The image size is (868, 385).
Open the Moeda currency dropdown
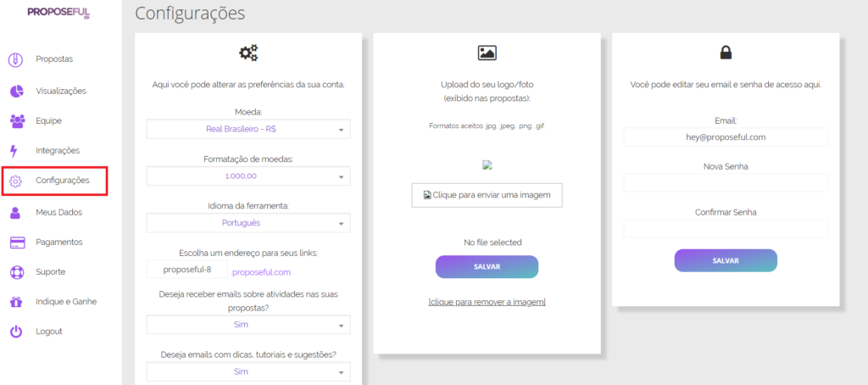point(248,129)
